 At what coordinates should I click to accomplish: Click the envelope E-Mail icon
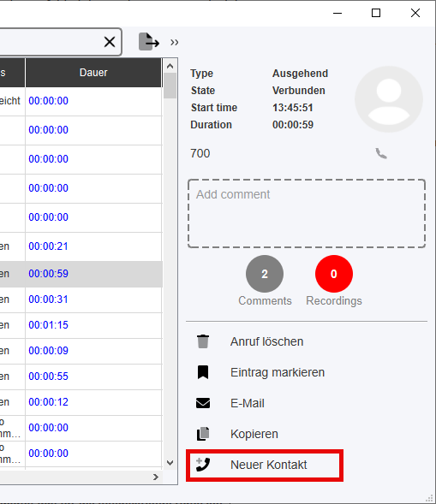point(203,403)
